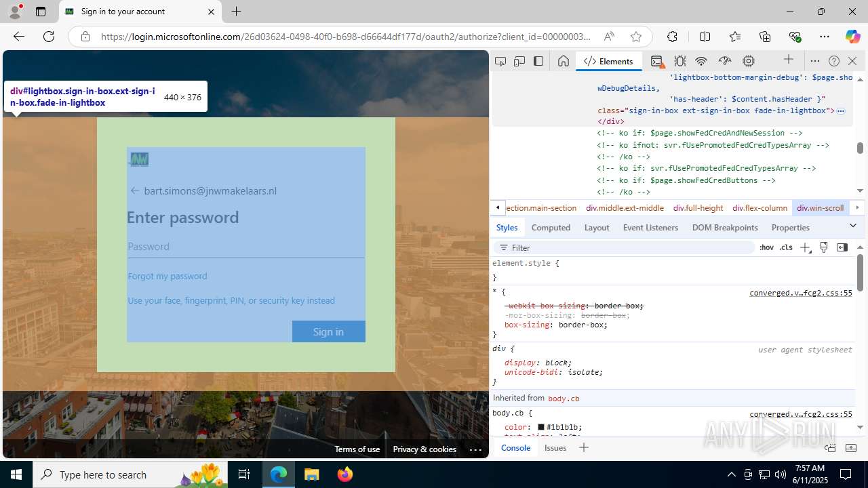Click the Sign in button

[329, 331]
